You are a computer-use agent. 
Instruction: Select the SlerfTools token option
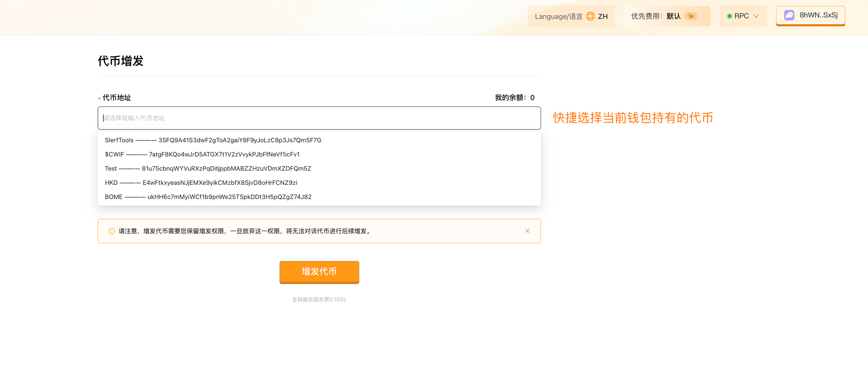click(x=213, y=140)
